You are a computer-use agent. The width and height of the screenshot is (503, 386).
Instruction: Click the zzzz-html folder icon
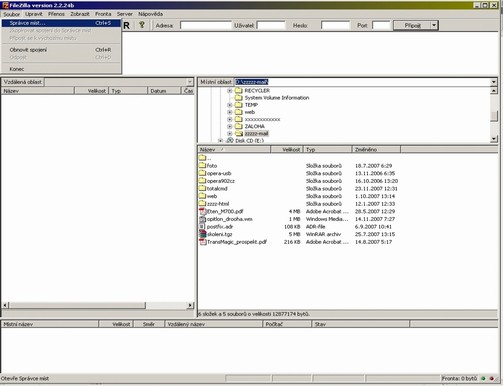[202, 203]
